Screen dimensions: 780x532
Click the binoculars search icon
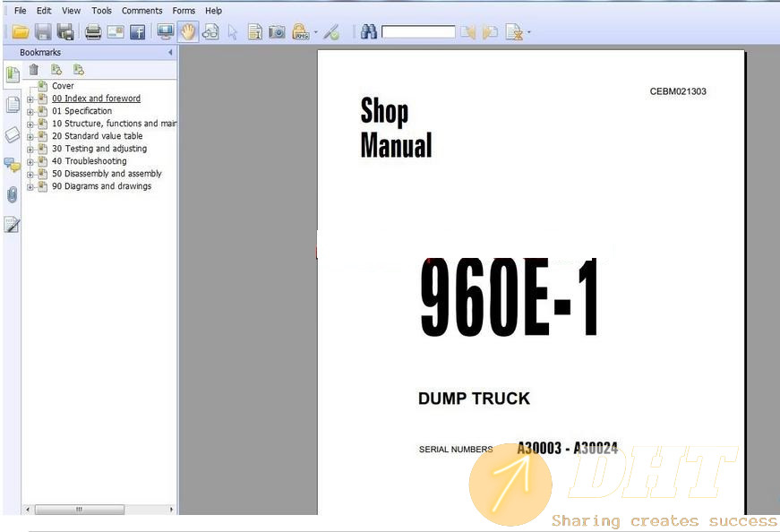369,32
